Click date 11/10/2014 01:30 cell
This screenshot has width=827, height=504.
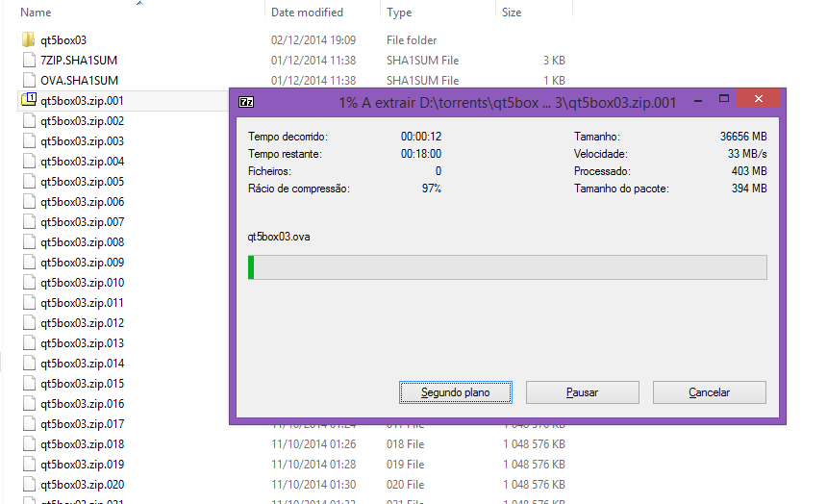(313, 485)
